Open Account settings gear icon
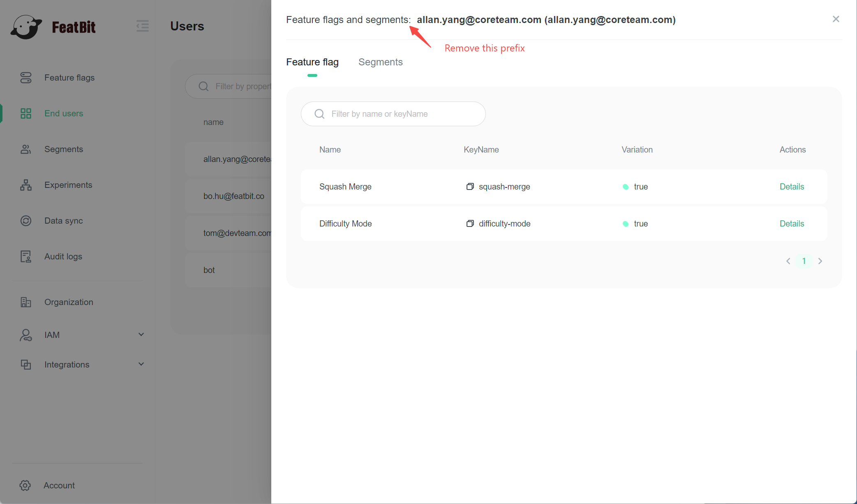Viewport: 857px width, 504px height. [x=25, y=485]
